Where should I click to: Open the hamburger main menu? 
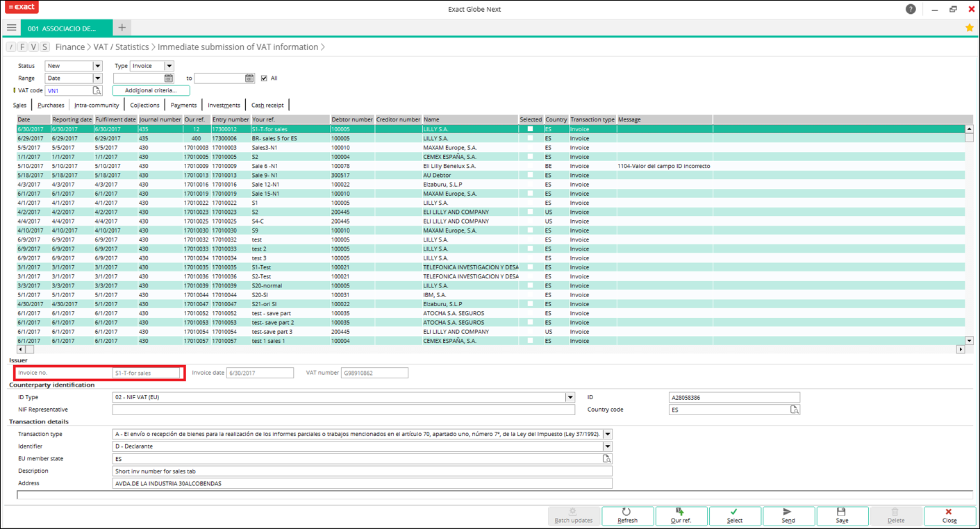pyautogui.click(x=11, y=28)
